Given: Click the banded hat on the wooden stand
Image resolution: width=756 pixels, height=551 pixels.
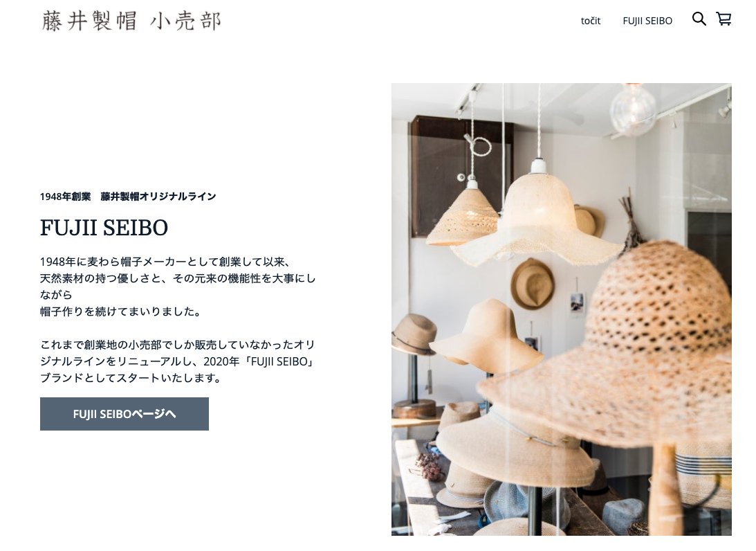Looking at the screenshot, I should [413, 334].
